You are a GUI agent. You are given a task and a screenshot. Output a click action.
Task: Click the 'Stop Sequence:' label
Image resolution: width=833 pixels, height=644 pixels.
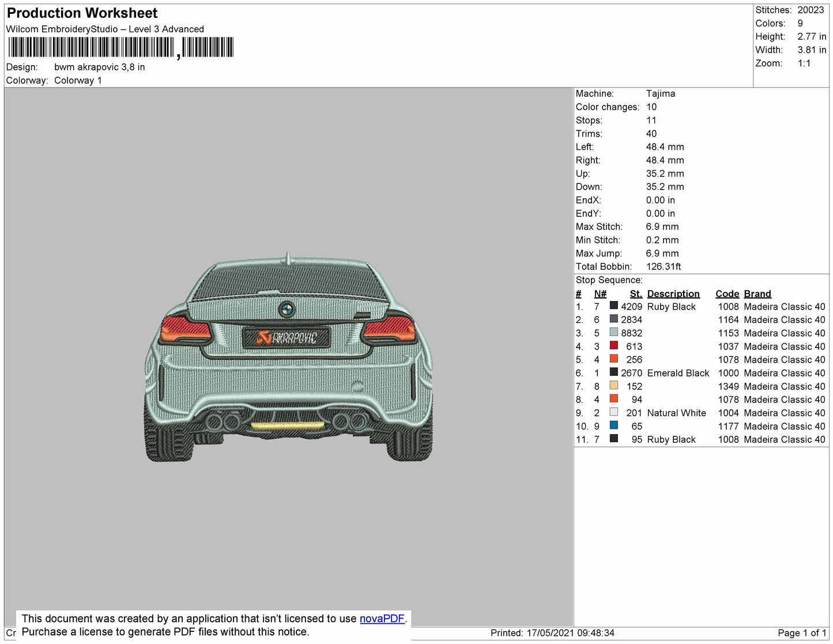pyautogui.click(x=609, y=280)
